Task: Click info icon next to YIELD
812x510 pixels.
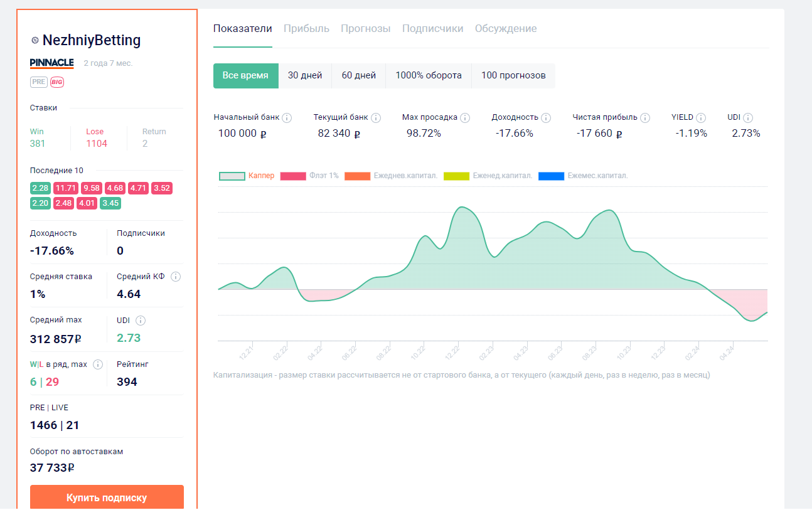Action: (x=701, y=118)
